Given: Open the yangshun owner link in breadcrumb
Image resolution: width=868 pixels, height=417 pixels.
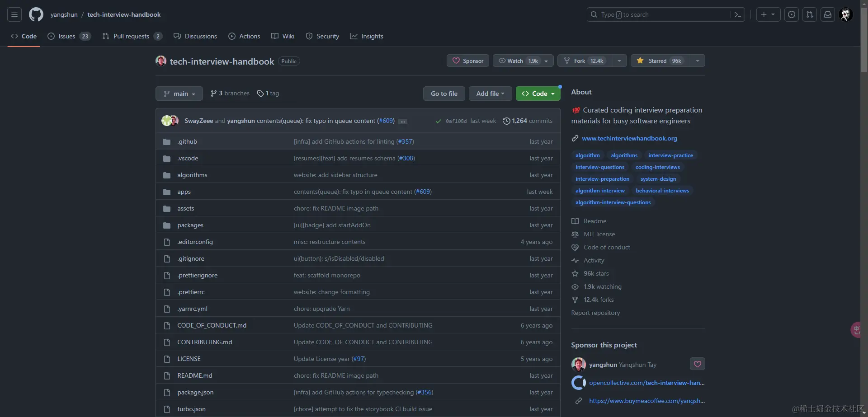Looking at the screenshot, I should click(64, 14).
